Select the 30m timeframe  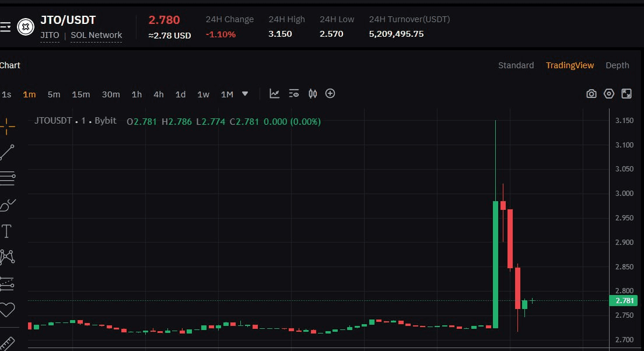click(111, 94)
